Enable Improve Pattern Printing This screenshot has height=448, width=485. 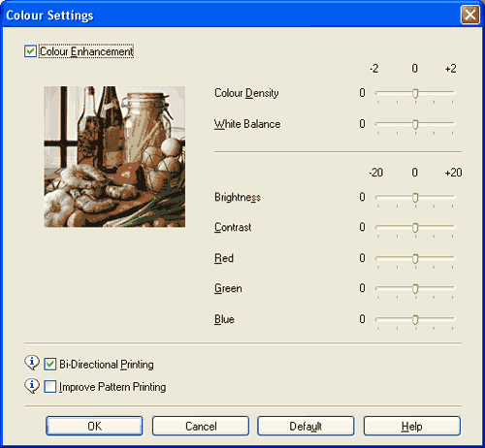coord(50,387)
